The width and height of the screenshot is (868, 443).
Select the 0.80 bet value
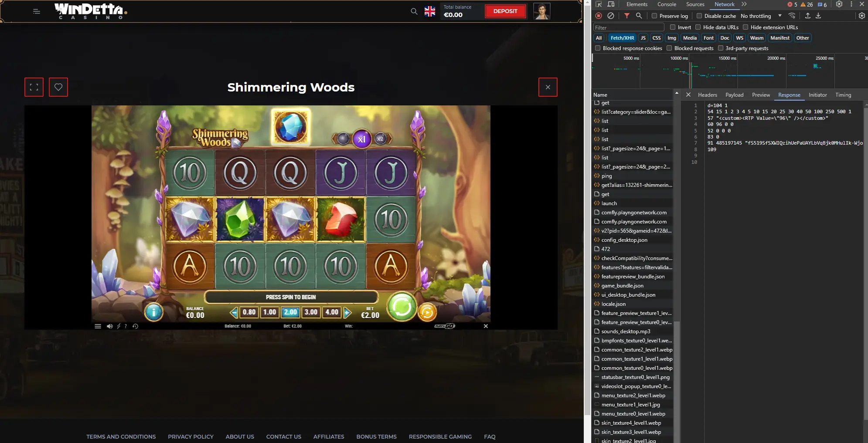(249, 312)
